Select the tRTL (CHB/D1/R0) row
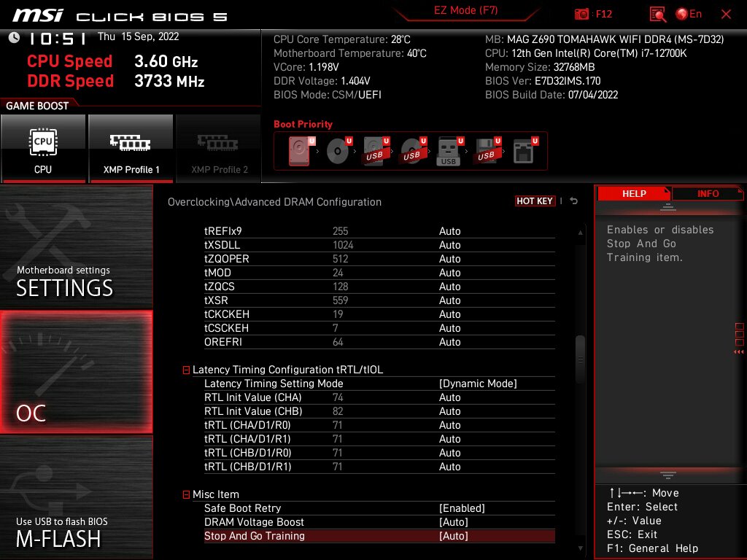Viewport: 747px width, 560px height. [379, 452]
